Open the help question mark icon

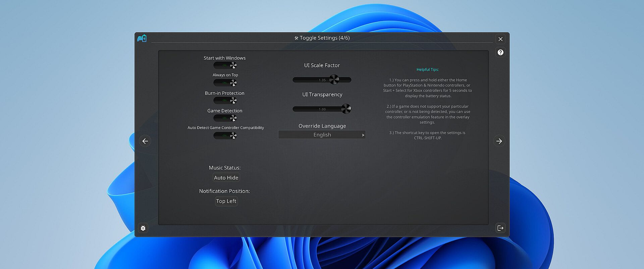pos(500,52)
